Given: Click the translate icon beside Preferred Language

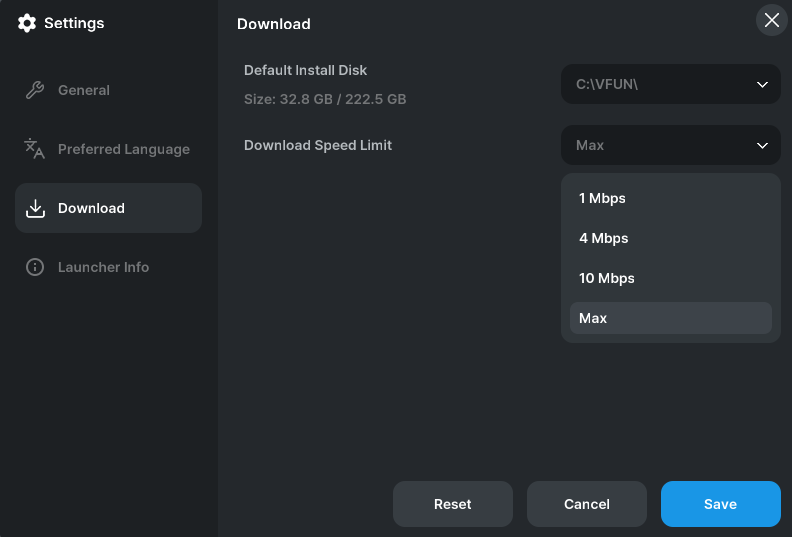Looking at the screenshot, I should coord(34,149).
